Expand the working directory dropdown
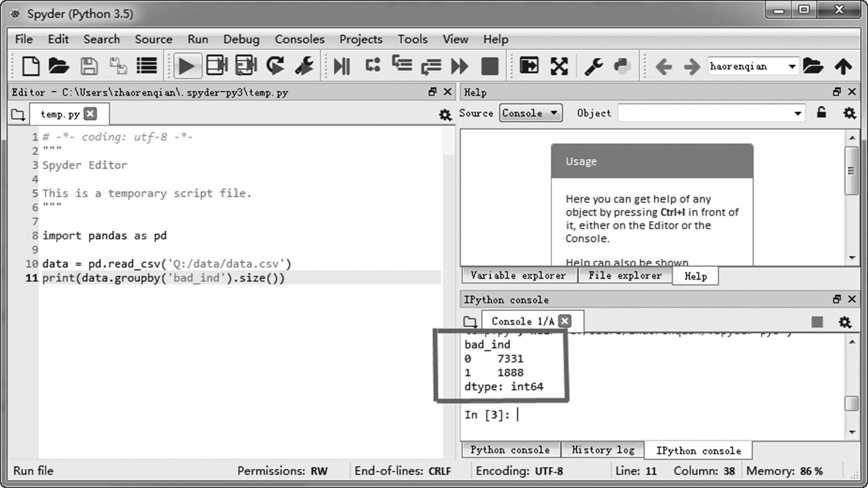The width and height of the screenshot is (868, 488). (792, 66)
